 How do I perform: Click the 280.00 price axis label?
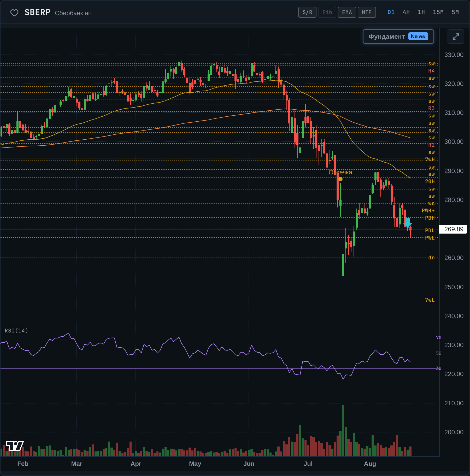pos(454,200)
